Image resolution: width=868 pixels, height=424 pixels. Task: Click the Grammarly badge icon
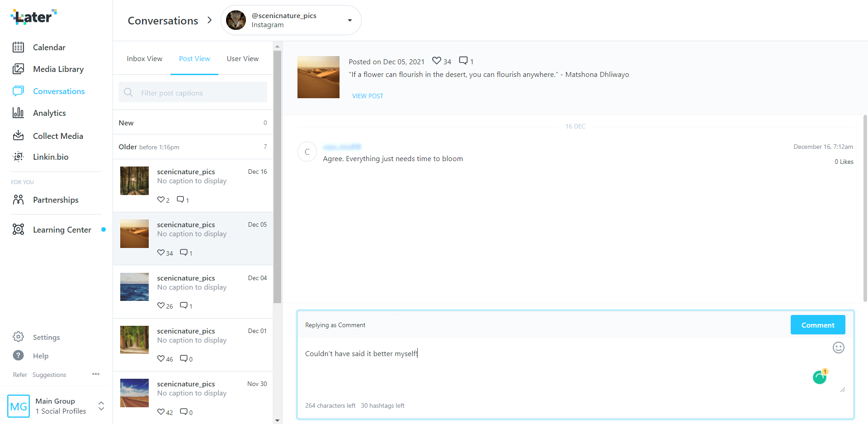pos(820,376)
